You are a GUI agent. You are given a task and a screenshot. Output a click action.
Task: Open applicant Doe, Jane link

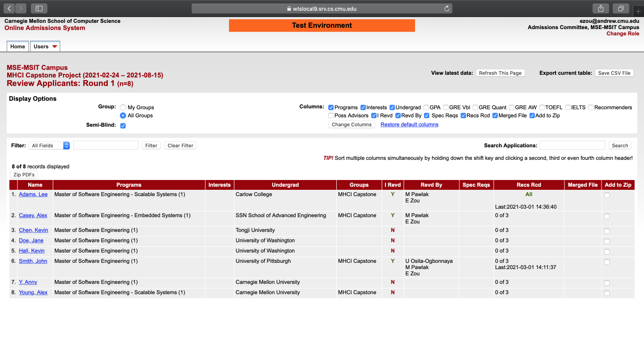[31, 240]
